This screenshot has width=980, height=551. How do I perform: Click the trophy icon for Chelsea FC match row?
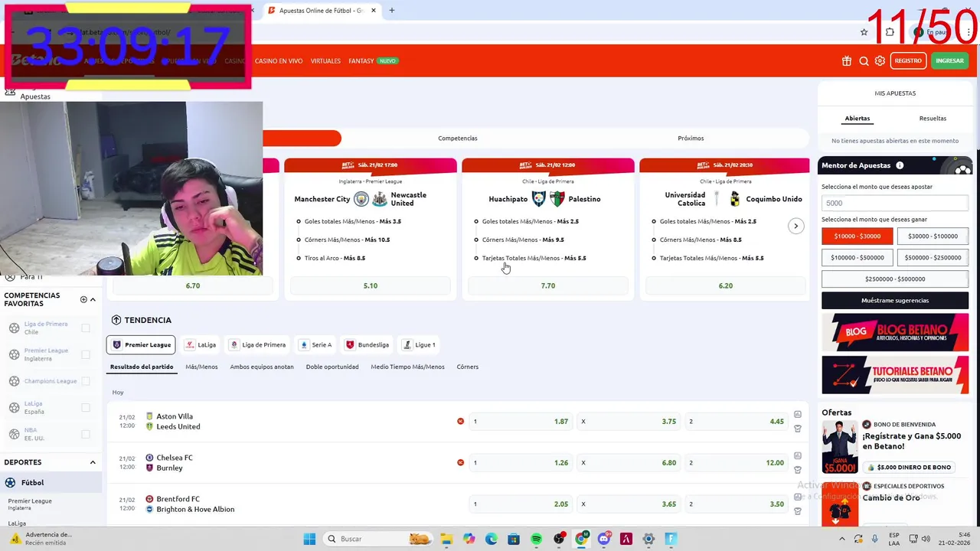[x=797, y=470]
